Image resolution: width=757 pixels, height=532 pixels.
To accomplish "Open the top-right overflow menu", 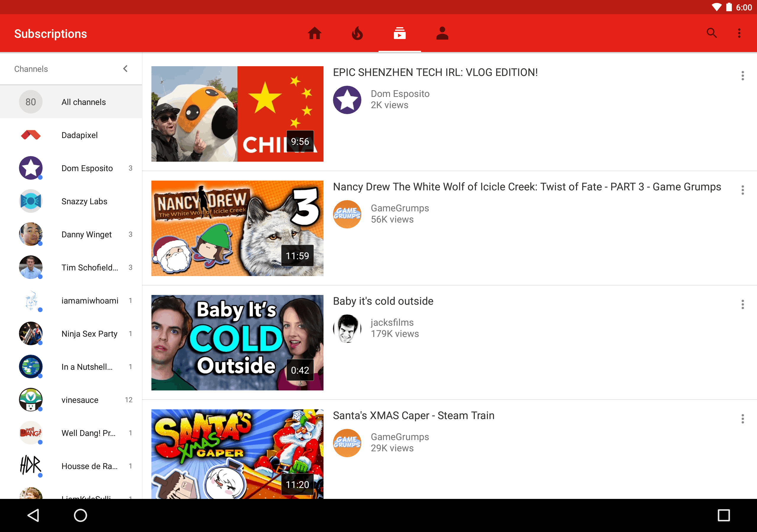I will click(x=739, y=33).
